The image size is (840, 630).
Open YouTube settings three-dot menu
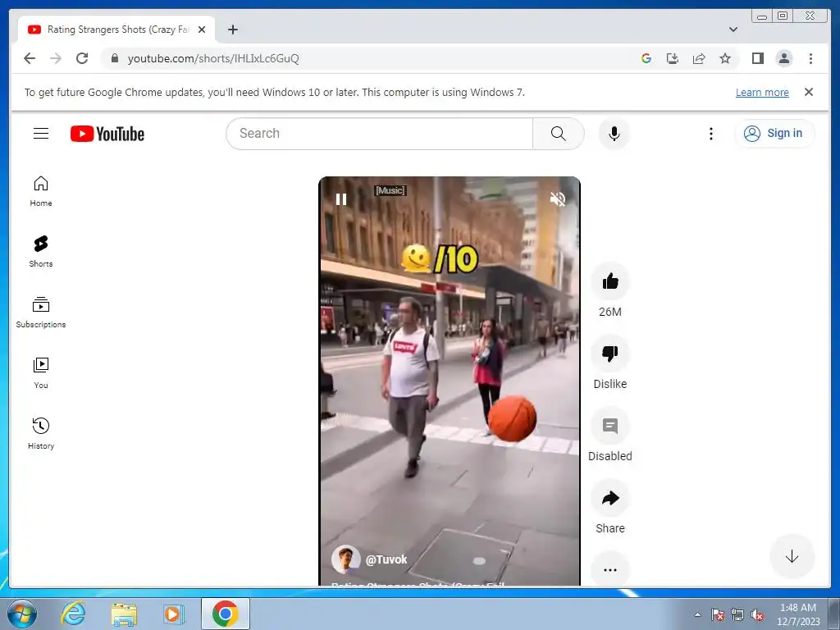(711, 134)
